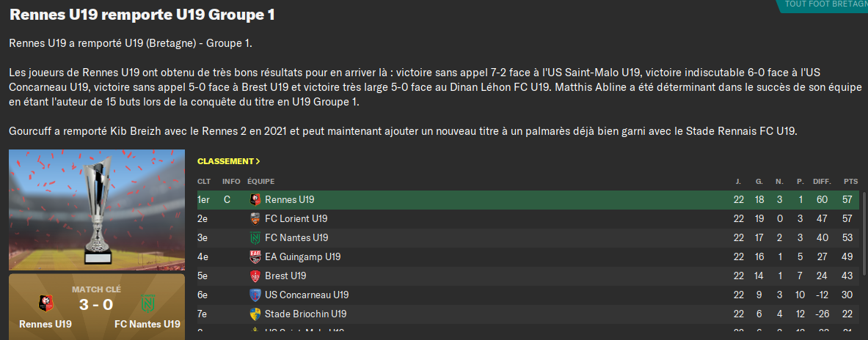Screen dimensions: 868x340
Task: Open the EA Guingamp U19 team link
Action: click(302, 257)
